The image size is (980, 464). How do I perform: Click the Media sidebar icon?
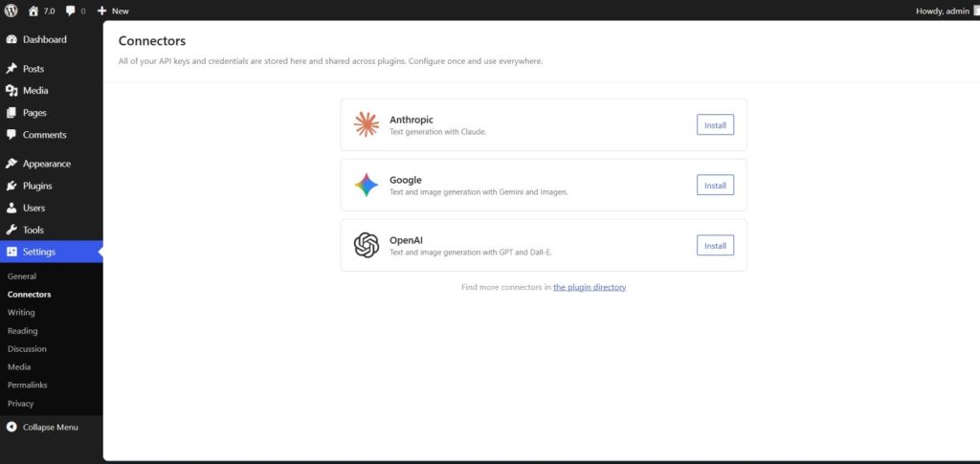11,91
